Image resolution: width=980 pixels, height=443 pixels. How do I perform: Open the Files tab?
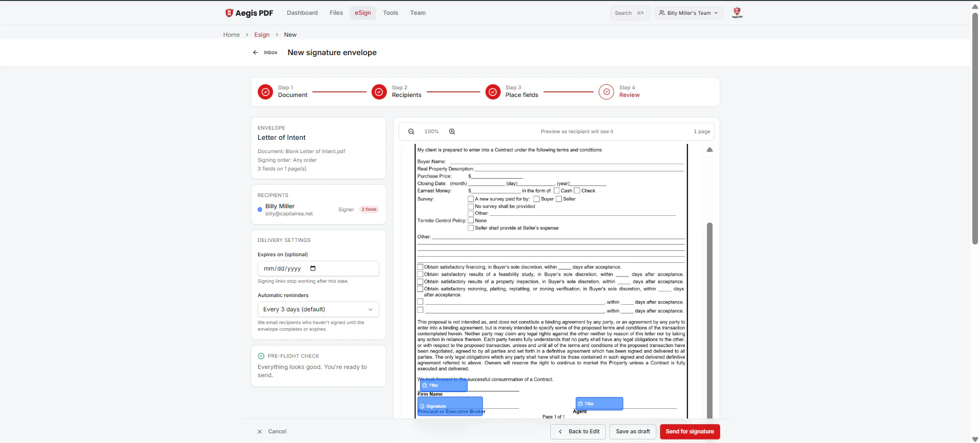[x=336, y=13]
